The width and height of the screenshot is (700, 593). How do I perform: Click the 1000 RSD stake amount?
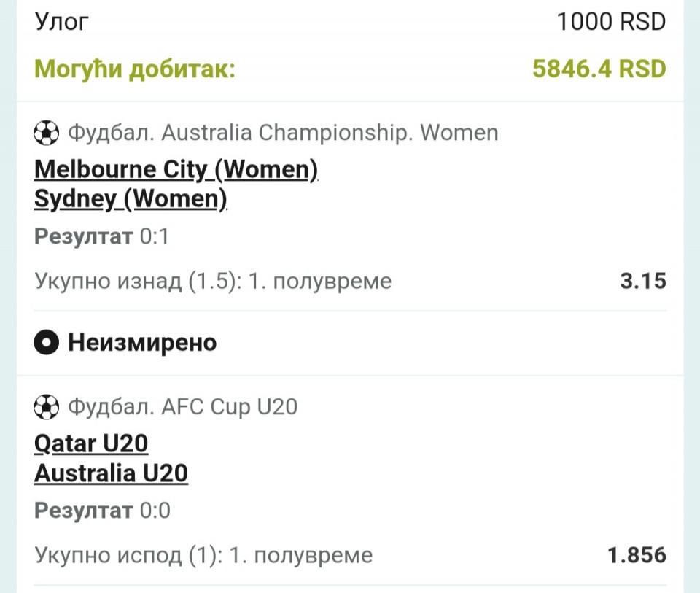point(611,21)
